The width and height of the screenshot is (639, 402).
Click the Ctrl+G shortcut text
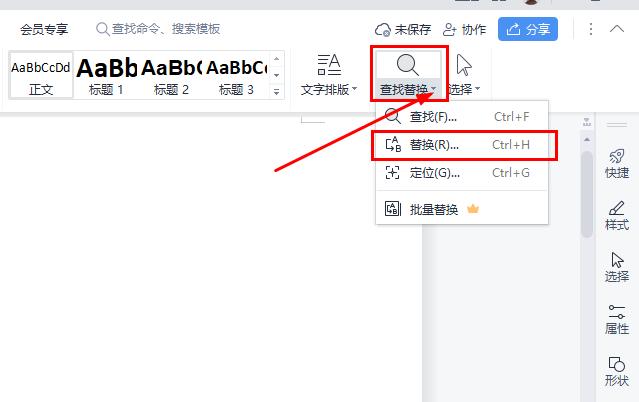[511, 173]
